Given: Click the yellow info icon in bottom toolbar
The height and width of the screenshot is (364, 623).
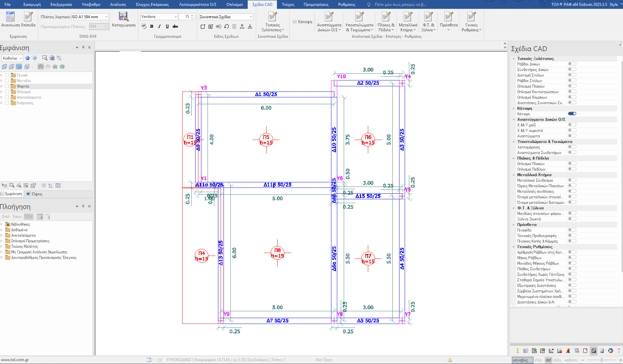Looking at the screenshot, I should [x=517, y=351].
